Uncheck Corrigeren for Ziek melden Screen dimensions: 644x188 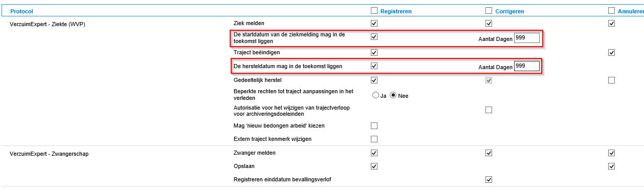489,23
